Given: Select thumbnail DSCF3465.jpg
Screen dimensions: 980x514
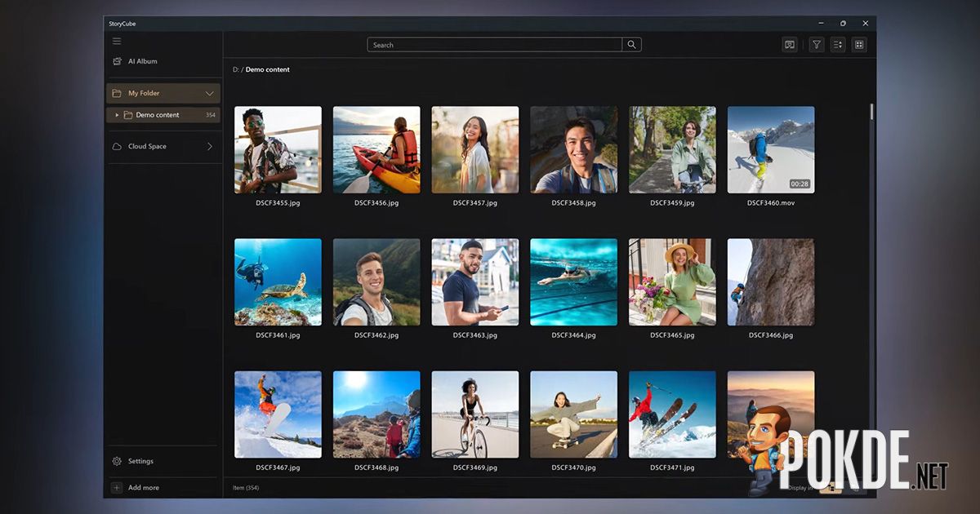Looking at the screenshot, I should pos(672,282).
